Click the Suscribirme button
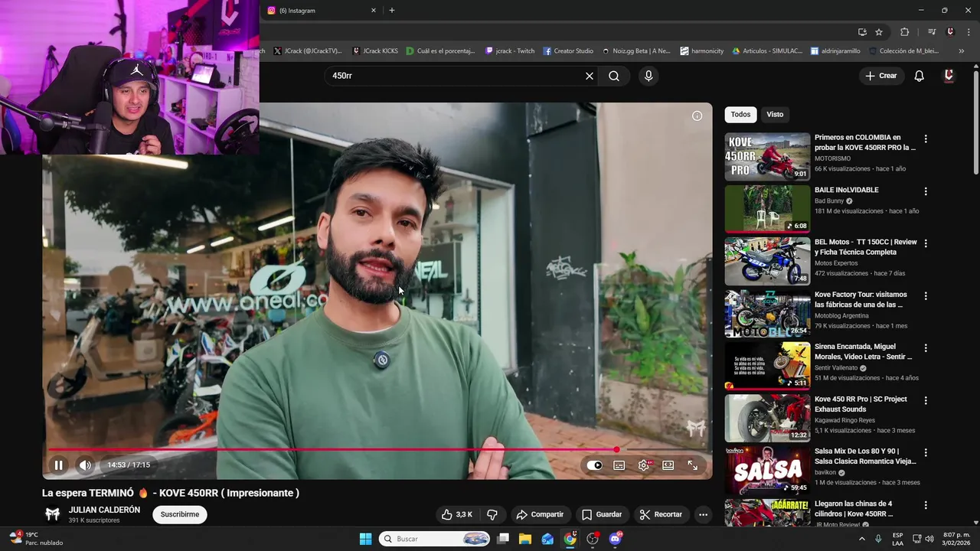 [180, 514]
